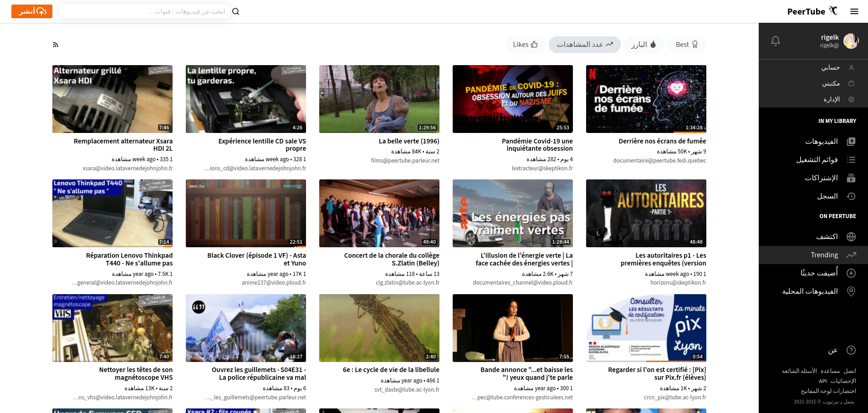Click the RSS feed icon
This screenshot has width=868, height=413.
55,44
